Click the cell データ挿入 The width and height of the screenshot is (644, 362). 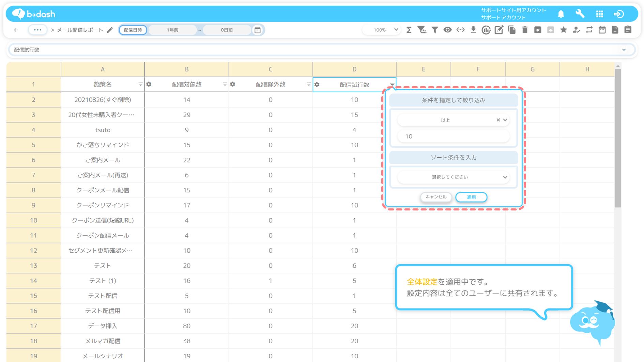tap(103, 326)
